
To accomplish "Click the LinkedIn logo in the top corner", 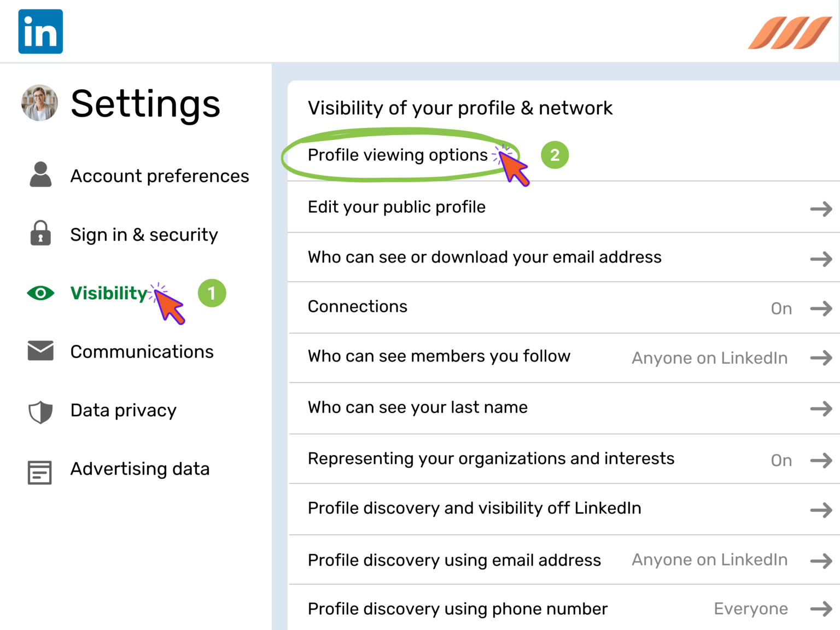I will (40, 31).
